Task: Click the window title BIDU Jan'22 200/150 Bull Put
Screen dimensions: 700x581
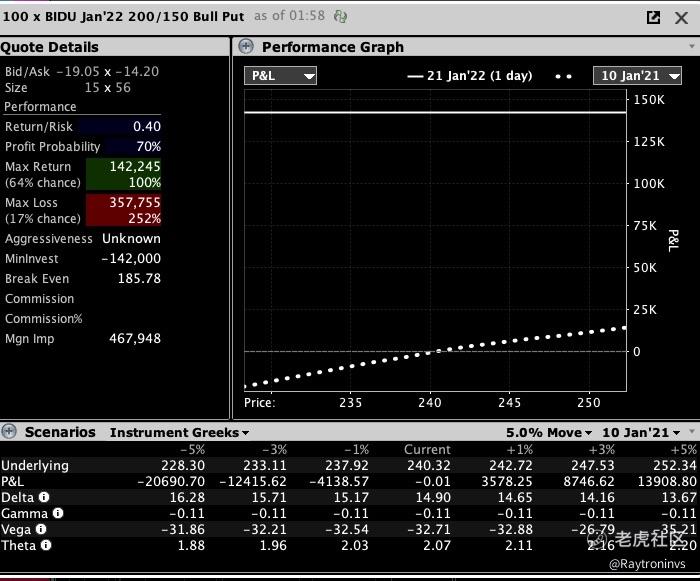Action: (124, 17)
